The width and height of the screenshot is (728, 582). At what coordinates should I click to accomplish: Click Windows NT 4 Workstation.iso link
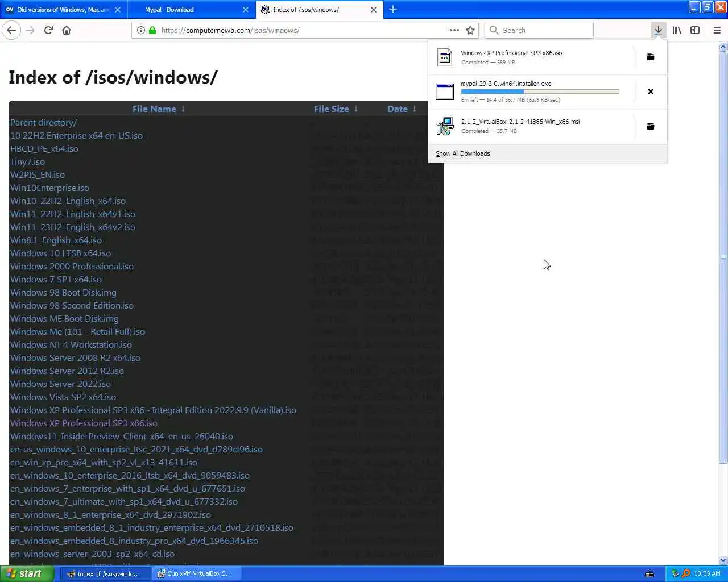(x=71, y=344)
